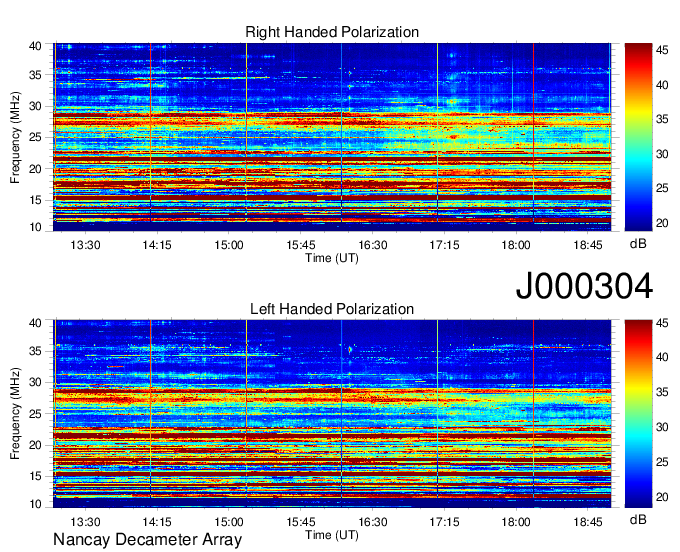The image size is (680, 552).
Task: Click the 14:15 tick of Left Handed plot
Action: click(x=157, y=522)
